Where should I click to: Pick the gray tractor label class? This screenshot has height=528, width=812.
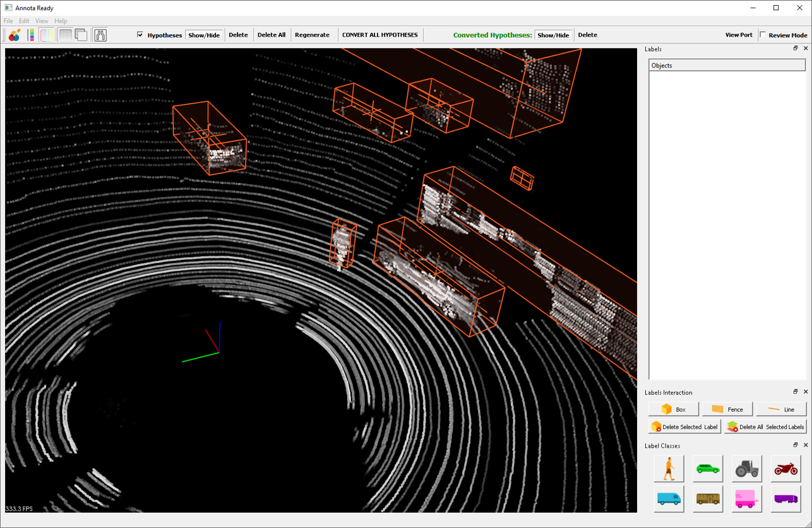[x=747, y=469]
